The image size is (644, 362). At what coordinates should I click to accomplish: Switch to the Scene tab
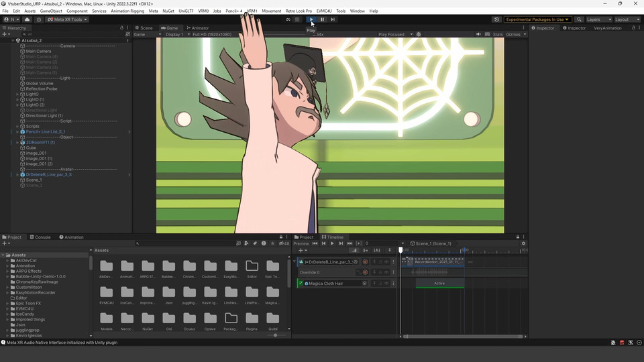(144, 28)
